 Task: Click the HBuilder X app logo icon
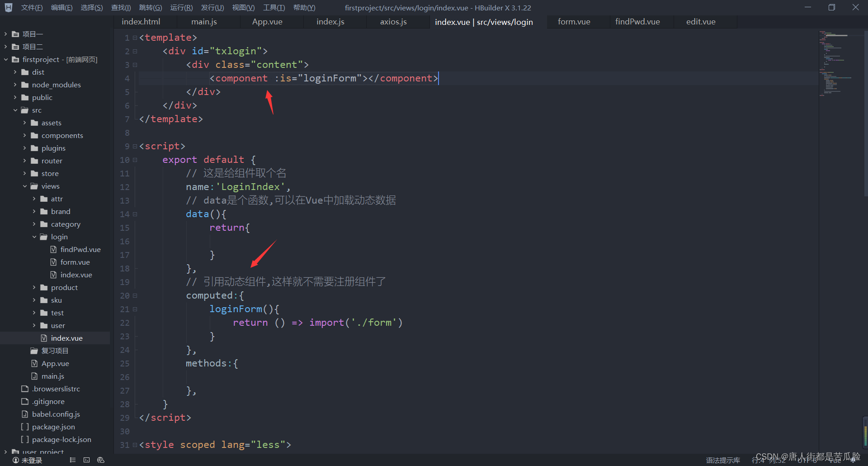[8, 8]
